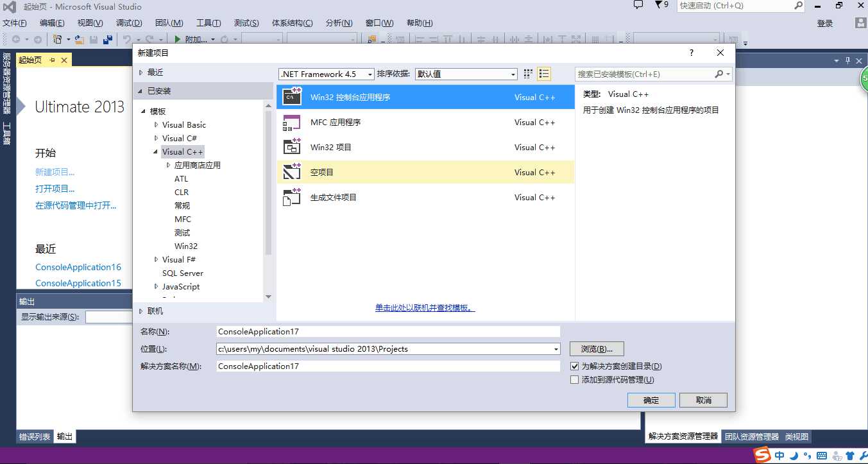Open the 文件(F) menu
The width and height of the screenshot is (868, 464).
(x=15, y=23)
